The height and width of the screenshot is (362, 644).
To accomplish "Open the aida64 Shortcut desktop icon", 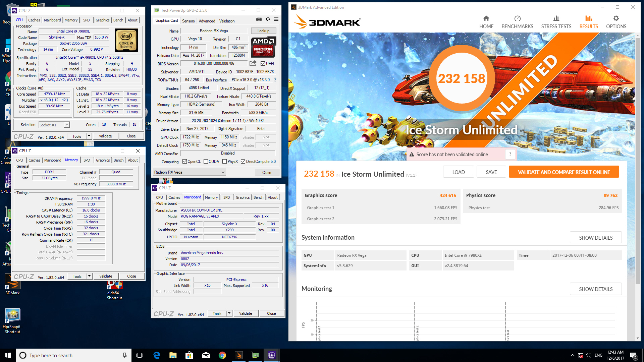I will point(114,290).
